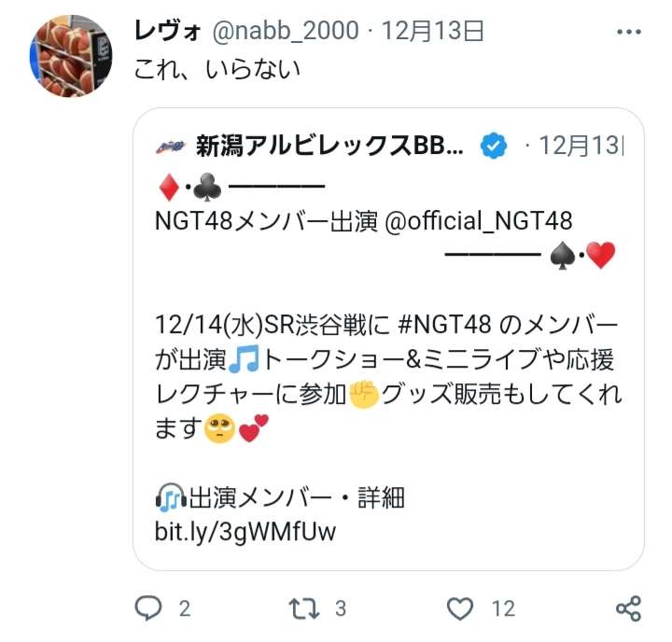This screenshot has width=672, height=642.
Task: Click the retweet count number 3
Action: pyautogui.click(x=341, y=608)
